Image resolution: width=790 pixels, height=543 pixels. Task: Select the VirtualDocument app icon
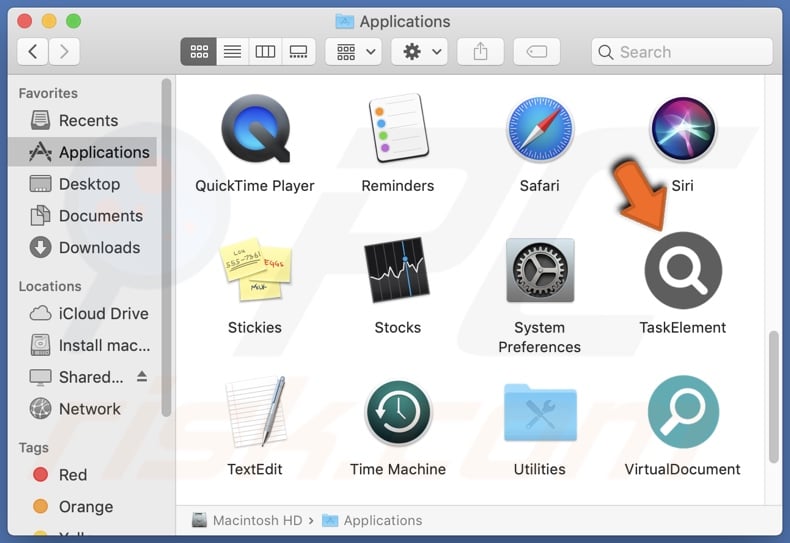click(683, 412)
